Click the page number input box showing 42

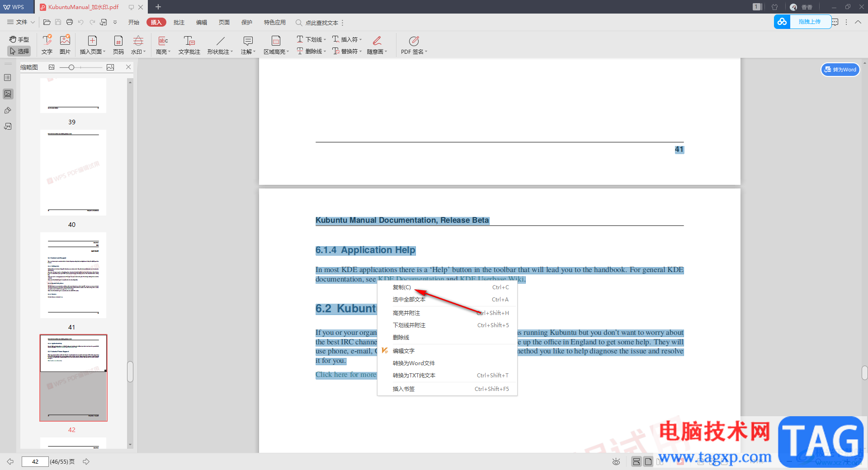[35, 461]
